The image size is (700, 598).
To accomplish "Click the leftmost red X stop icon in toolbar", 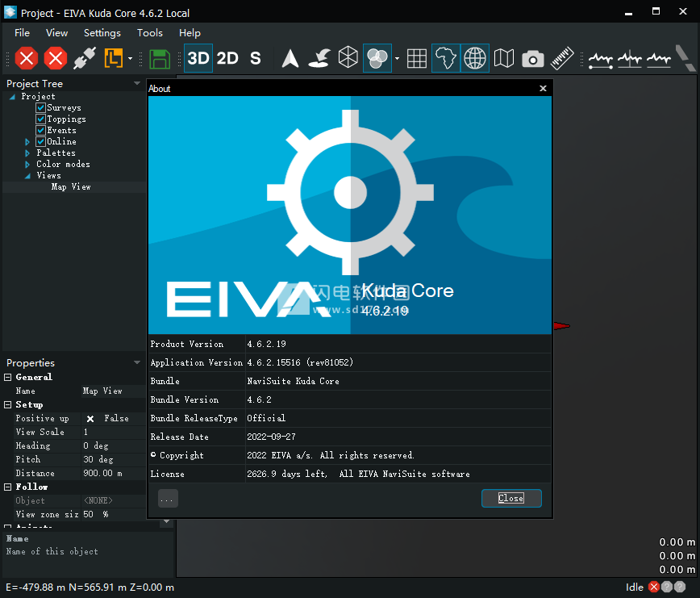I will [x=27, y=58].
